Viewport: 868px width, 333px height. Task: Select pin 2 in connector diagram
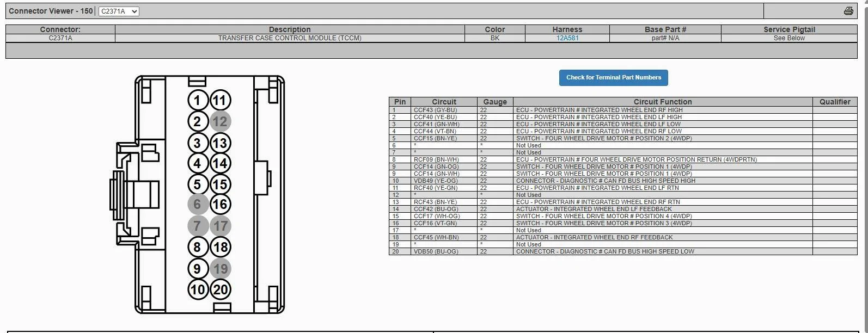click(198, 121)
